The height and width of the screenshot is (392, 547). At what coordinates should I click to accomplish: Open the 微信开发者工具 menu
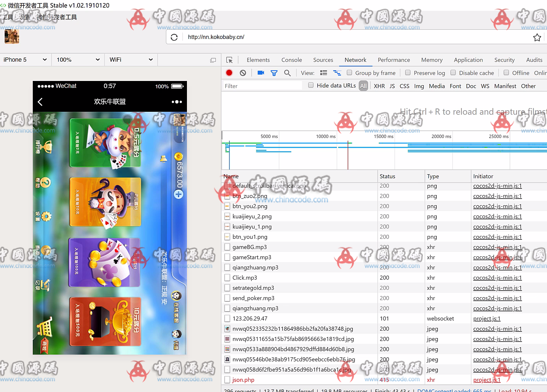tap(57, 17)
